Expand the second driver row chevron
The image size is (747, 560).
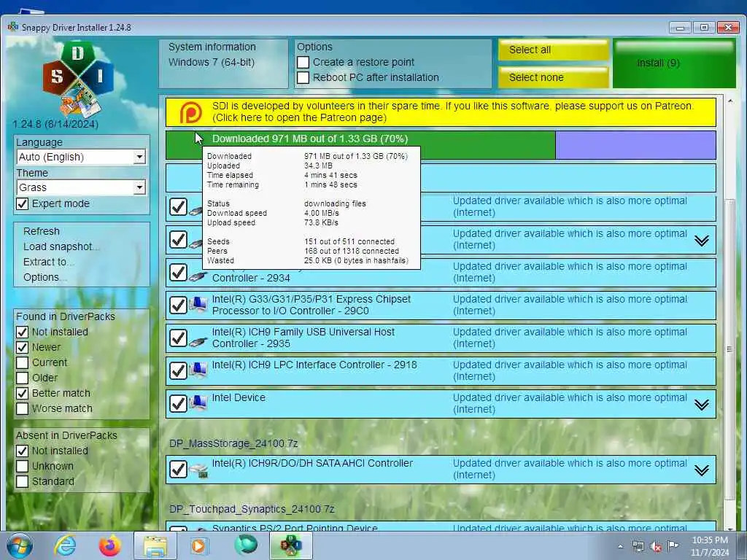coord(701,241)
